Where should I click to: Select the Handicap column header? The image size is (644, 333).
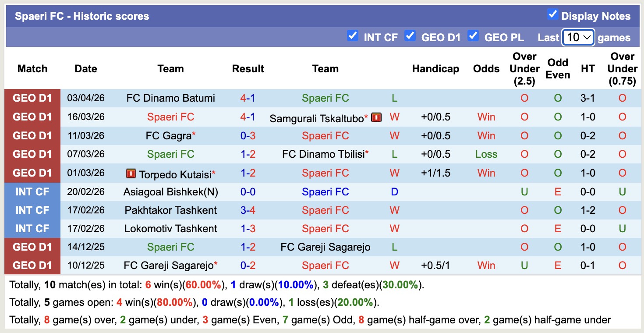(x=435, y=69)
